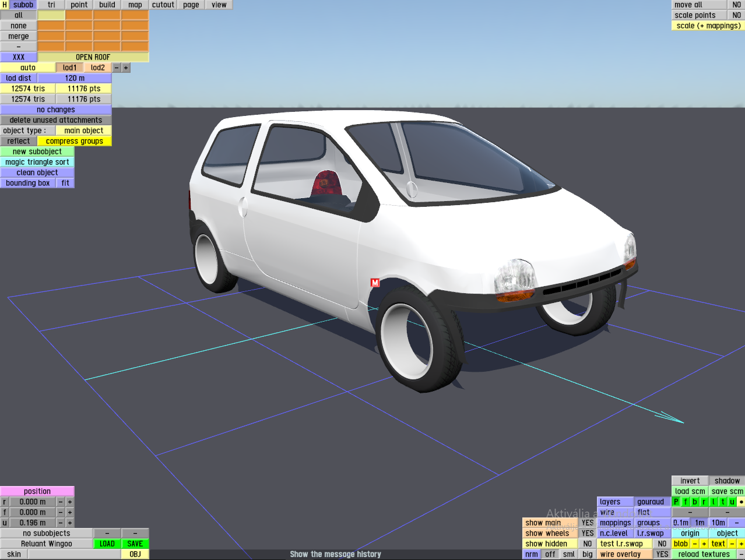Select the green l view button
Image resolution: width=745 pixels, height=560 pixels.
pos(714,502)
